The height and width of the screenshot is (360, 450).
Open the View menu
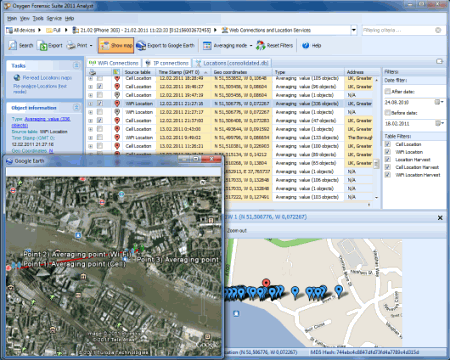coord(25,18)
